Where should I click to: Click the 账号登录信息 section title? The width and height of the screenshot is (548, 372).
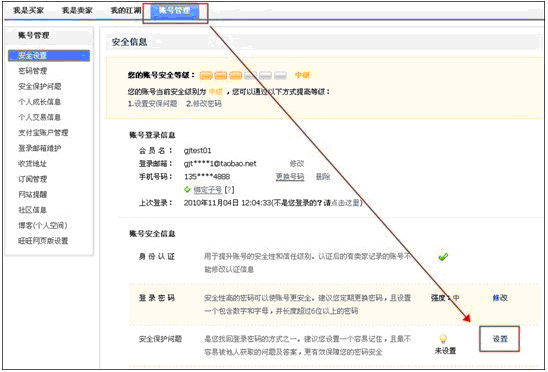click(152, 135)
